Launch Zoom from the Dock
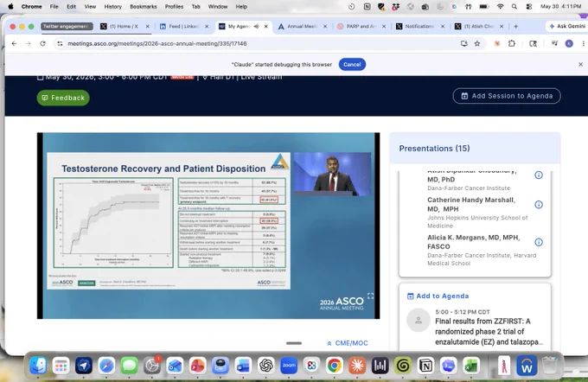 click(x=289, y=365)
